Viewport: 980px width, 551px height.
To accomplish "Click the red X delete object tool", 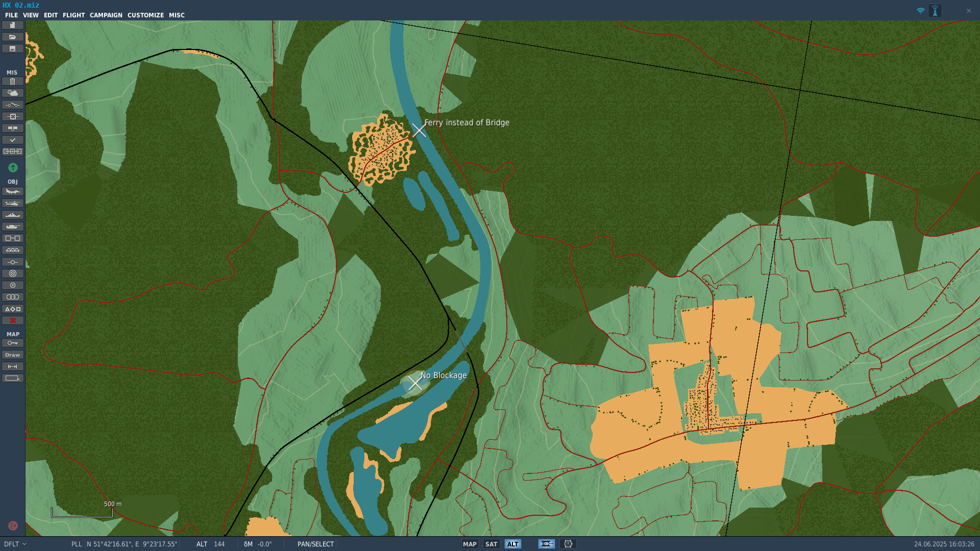I will click(x=12, y=320).
